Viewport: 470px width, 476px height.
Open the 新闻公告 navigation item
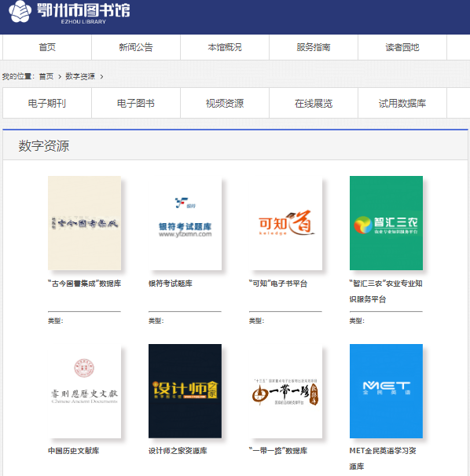[x=136, y=47]
